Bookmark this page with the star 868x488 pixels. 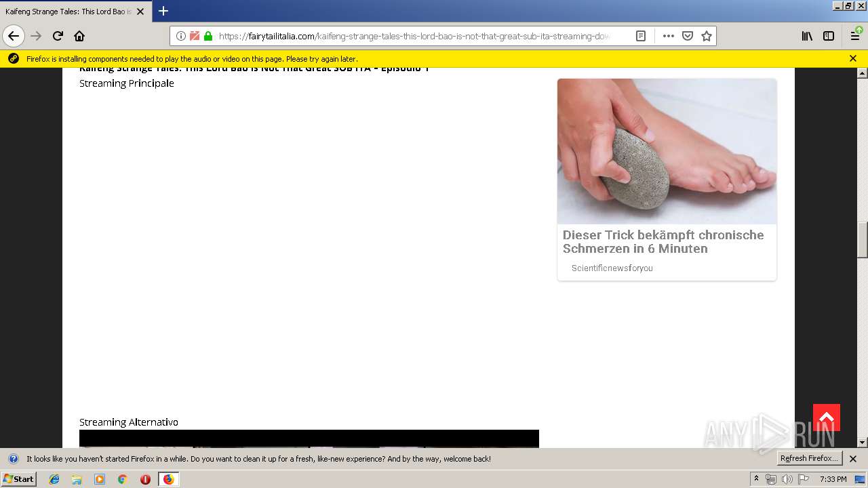707,36
